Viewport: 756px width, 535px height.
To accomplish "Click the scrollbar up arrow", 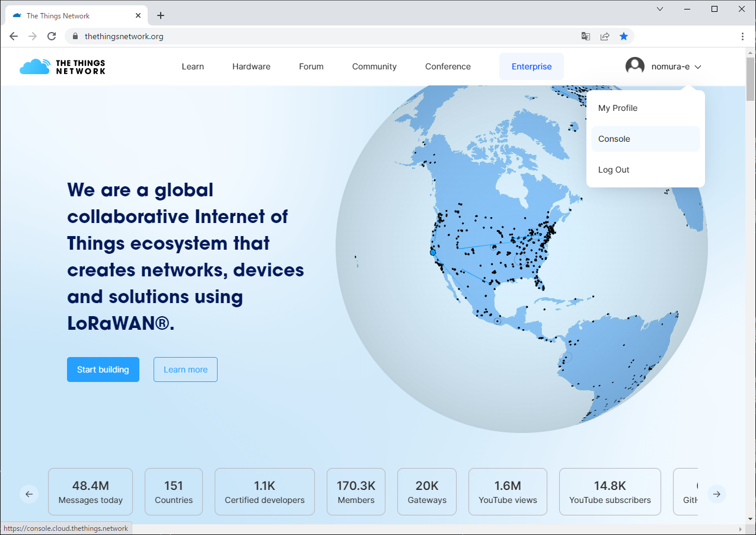I will (750, 52).
